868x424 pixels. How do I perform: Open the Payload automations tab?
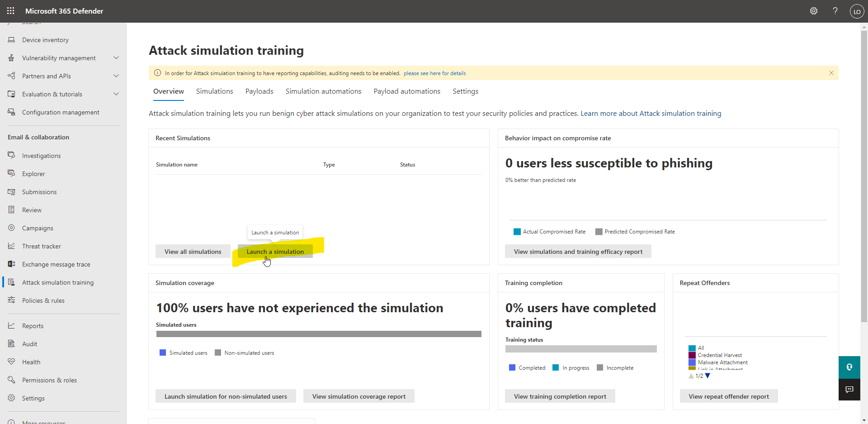(407, 91)
